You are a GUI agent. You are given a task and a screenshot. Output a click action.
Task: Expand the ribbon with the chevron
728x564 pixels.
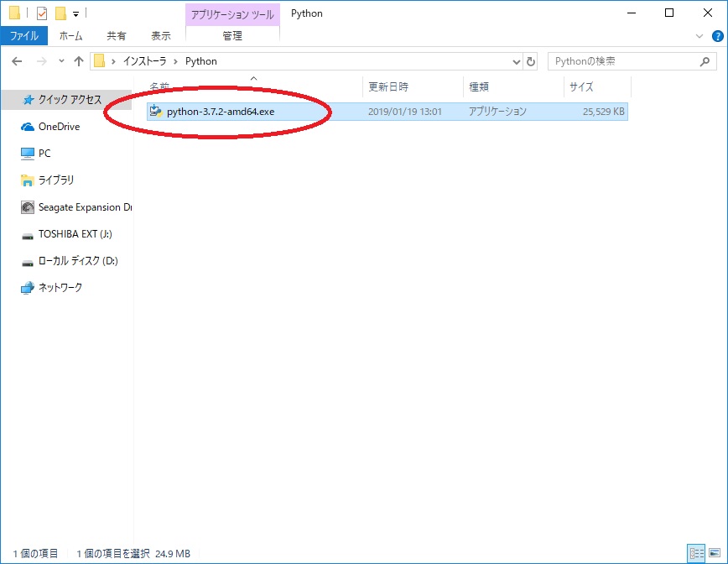699,36
